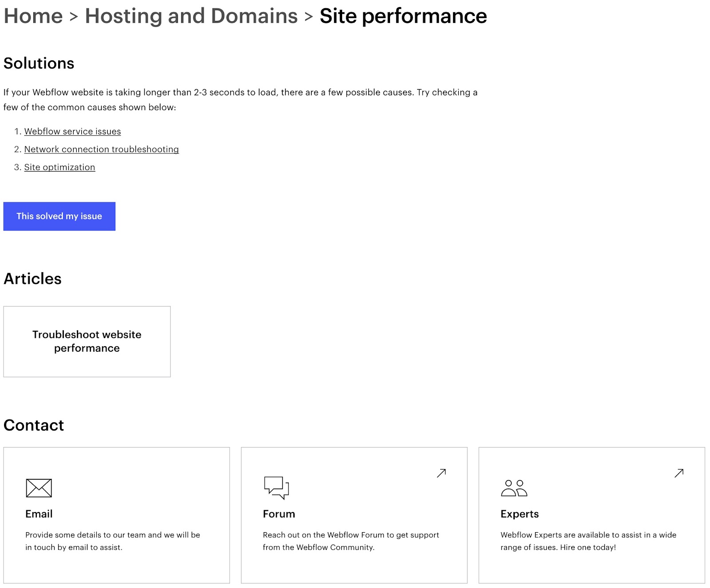The width and height of the screenshot is (710, 588).
Task: Open Hosting and Domains breadcrumb
Action: pos(191,16)
